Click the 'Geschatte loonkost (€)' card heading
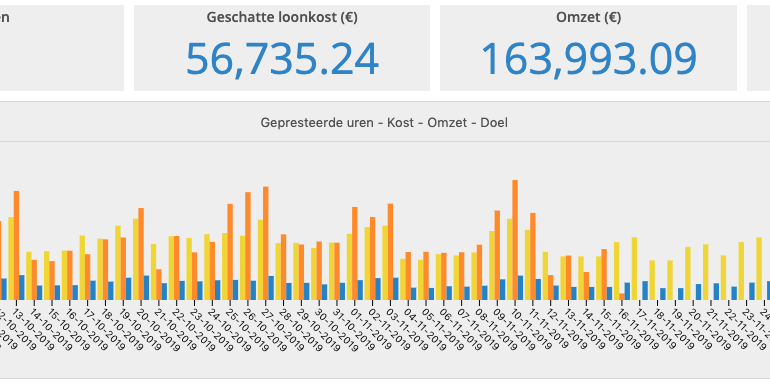 pos(282,18)
